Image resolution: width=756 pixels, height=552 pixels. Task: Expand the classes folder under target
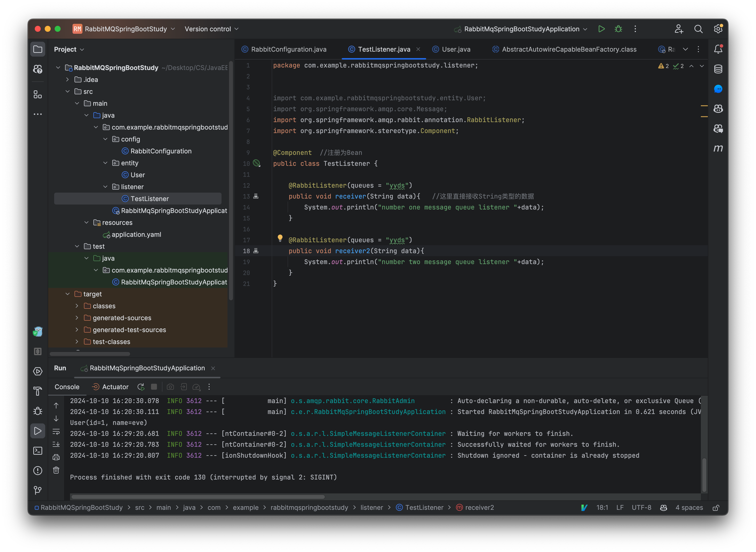pos(77,306)
